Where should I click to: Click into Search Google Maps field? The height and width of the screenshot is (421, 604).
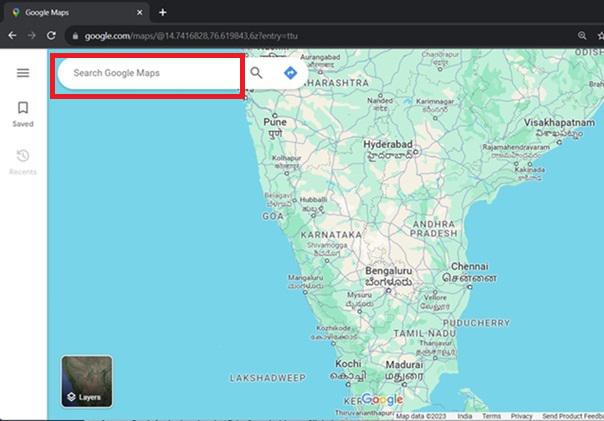(x=149, y=73)
